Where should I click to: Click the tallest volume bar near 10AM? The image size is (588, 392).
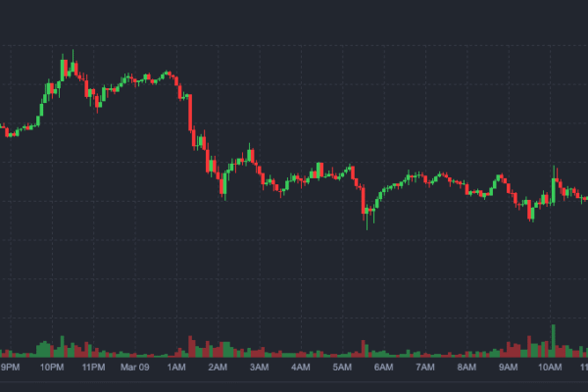[x=554, y=339]
